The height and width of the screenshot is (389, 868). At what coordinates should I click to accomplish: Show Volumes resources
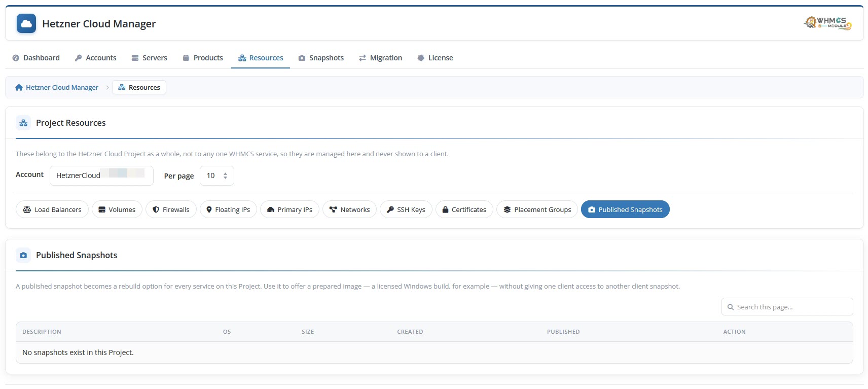(117, 209)
